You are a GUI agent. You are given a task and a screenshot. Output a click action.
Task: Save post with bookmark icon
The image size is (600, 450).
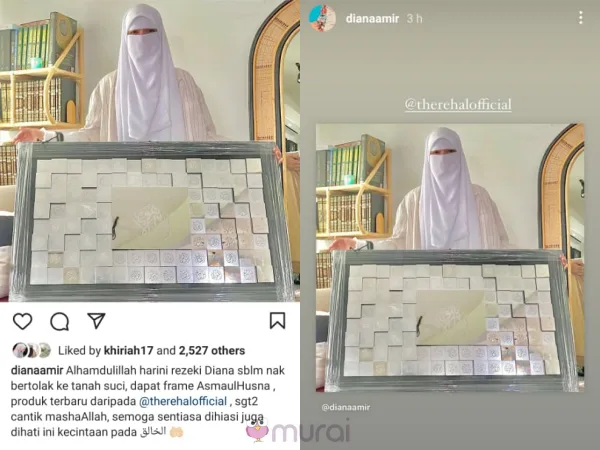(277, 321)
